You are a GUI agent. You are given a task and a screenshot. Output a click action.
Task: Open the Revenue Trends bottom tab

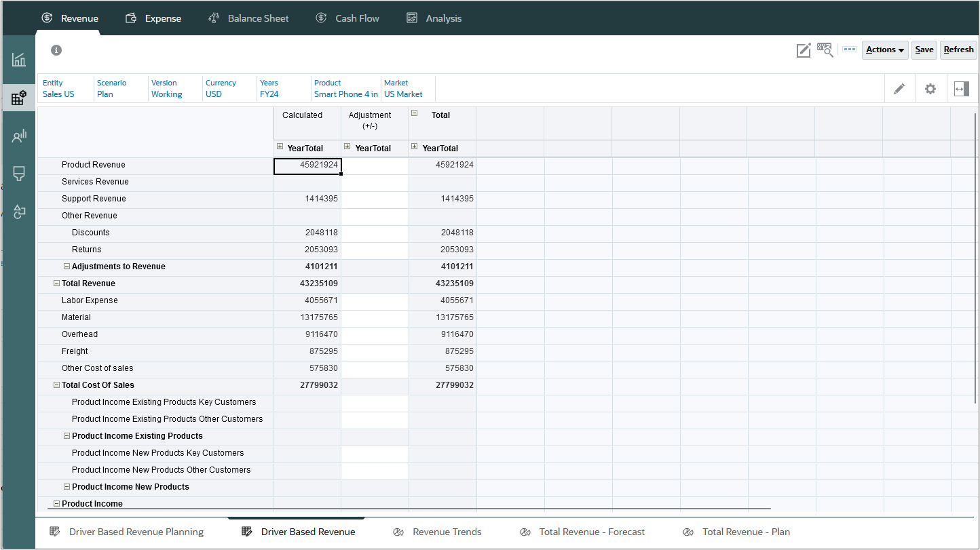[447, 532]
